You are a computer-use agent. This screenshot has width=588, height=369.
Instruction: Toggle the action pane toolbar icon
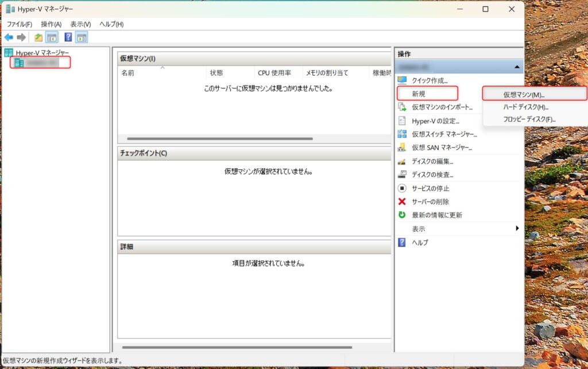[82, 37]
